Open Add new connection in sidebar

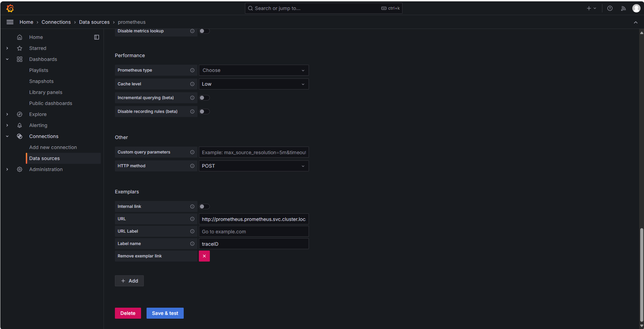click(53, 147)
